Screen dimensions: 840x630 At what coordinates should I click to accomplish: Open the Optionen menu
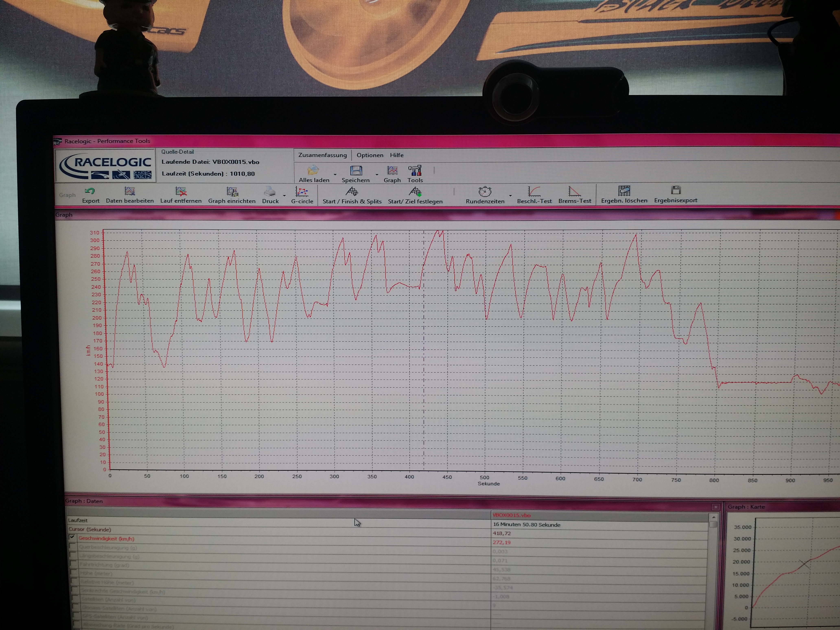[370, 155]
